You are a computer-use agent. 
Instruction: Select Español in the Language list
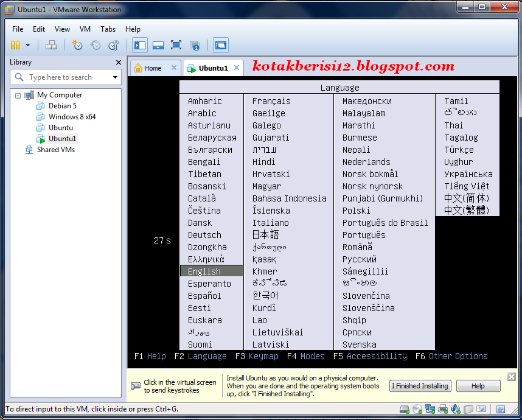tap(204, 296)
